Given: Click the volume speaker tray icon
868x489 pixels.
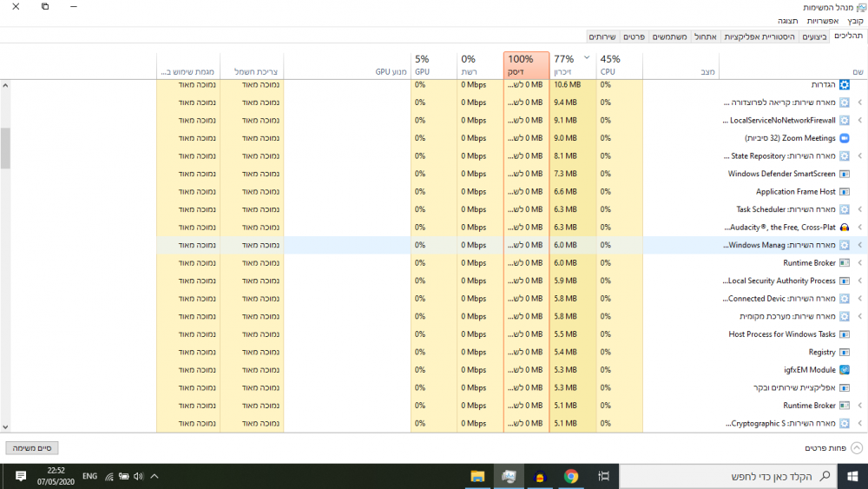Looking at the screenshot, I should 138,476.
